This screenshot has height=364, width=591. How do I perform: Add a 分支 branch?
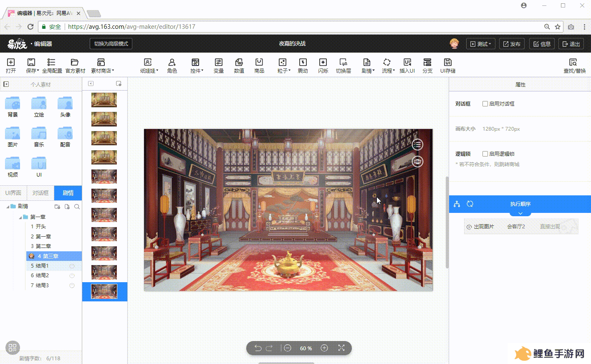(427, 66)
